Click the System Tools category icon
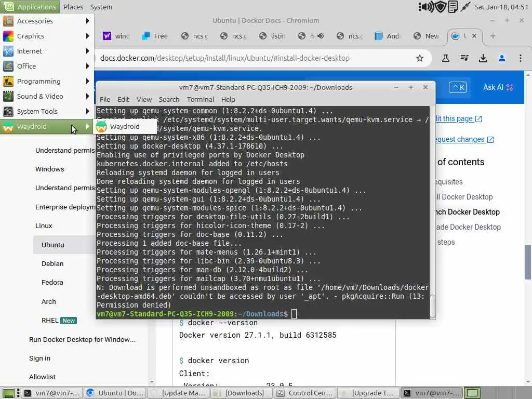This screenshot has width=532, height=399. (8, 111)
